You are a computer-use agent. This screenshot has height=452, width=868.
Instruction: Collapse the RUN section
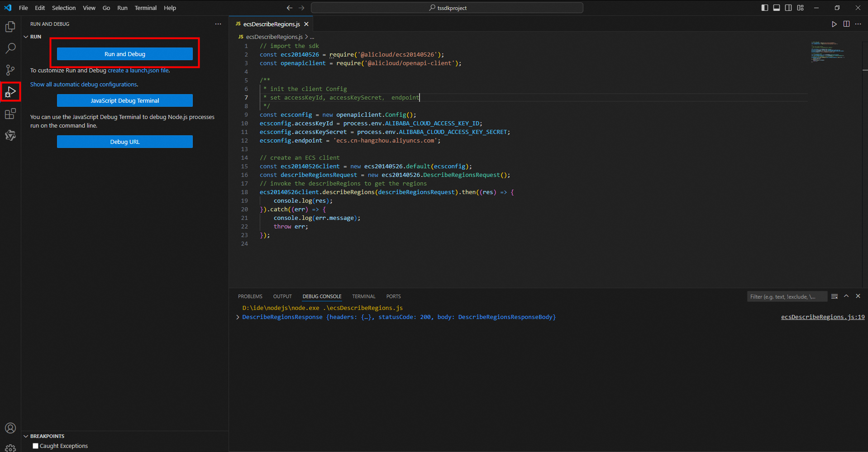(26, 37)
